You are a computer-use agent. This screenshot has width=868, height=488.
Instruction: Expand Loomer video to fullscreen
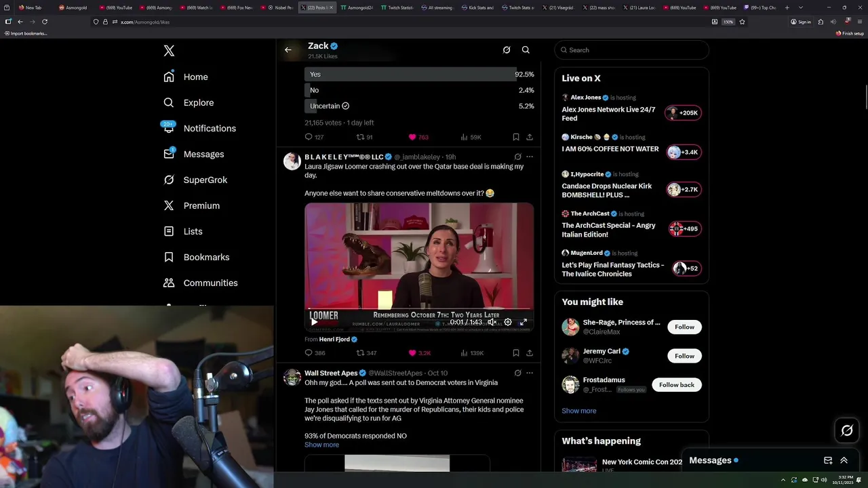tap(524, 323)
